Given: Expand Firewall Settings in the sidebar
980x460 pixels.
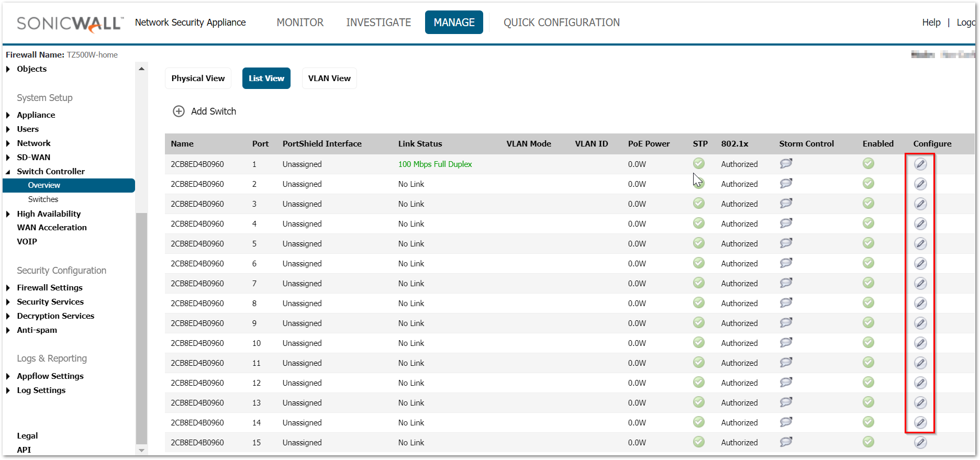Looking at the screenshot, I should coord(8,288).
